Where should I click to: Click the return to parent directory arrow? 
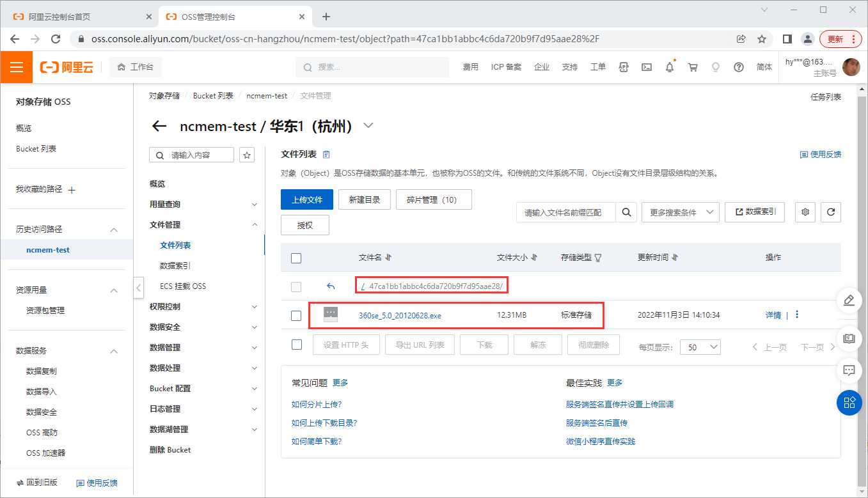tap(331, 286)
